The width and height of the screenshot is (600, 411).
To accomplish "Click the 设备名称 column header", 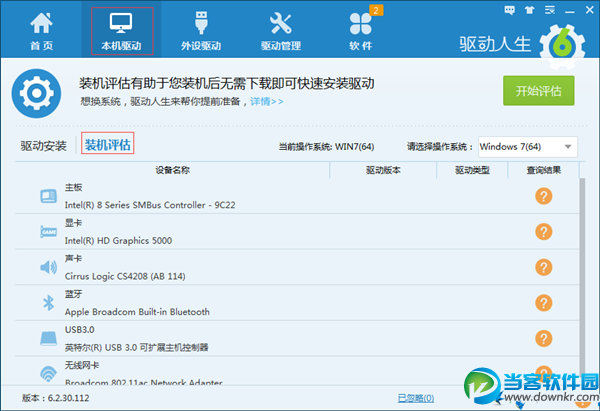I will pyautogui.click(x=173, y=170).
